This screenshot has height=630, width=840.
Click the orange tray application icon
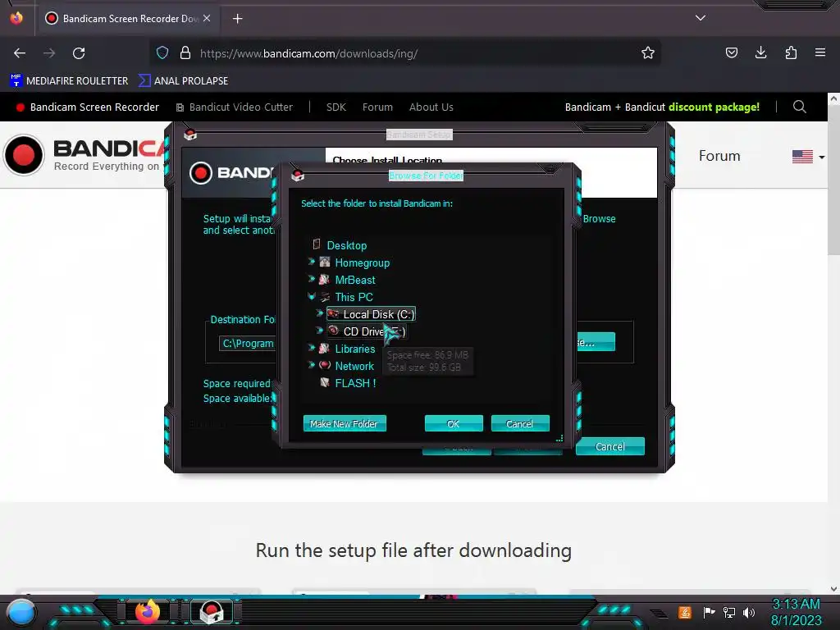click(685, 612)
